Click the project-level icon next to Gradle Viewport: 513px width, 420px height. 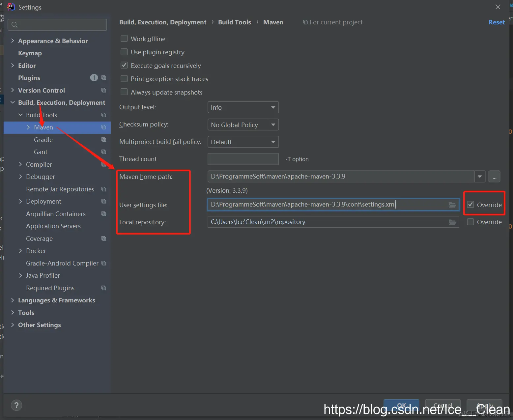[x=103, y=140]
